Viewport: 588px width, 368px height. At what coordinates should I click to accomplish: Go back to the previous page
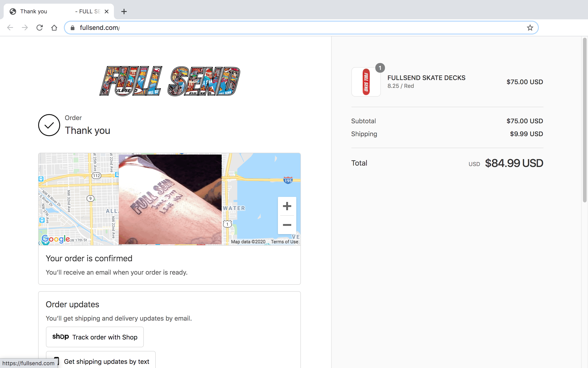(10, 28)
